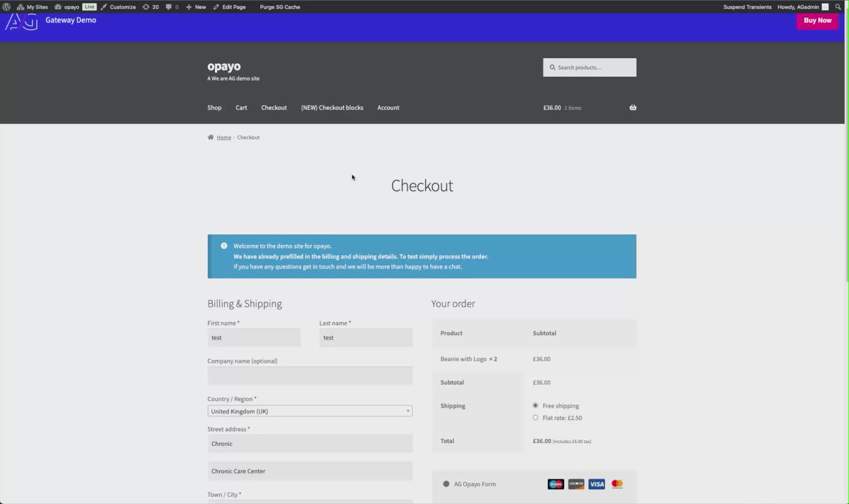Open the 20 pending updates
849x504 pixels.
(150, 6)
